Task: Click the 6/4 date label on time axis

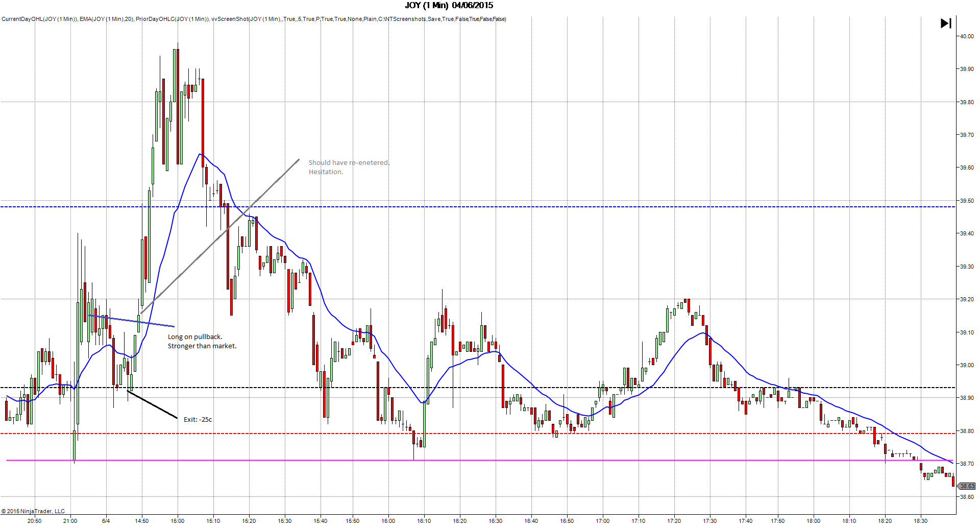Action: tap(106, 521)
